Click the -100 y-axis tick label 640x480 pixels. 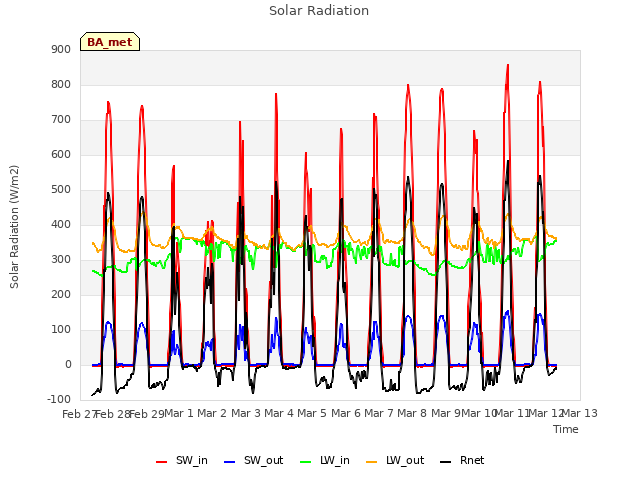59,399
